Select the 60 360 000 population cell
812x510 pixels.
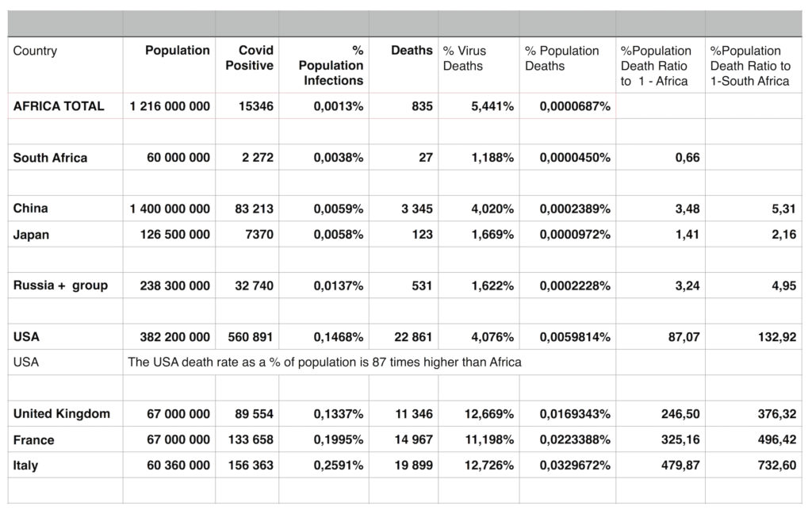(169, 465)
